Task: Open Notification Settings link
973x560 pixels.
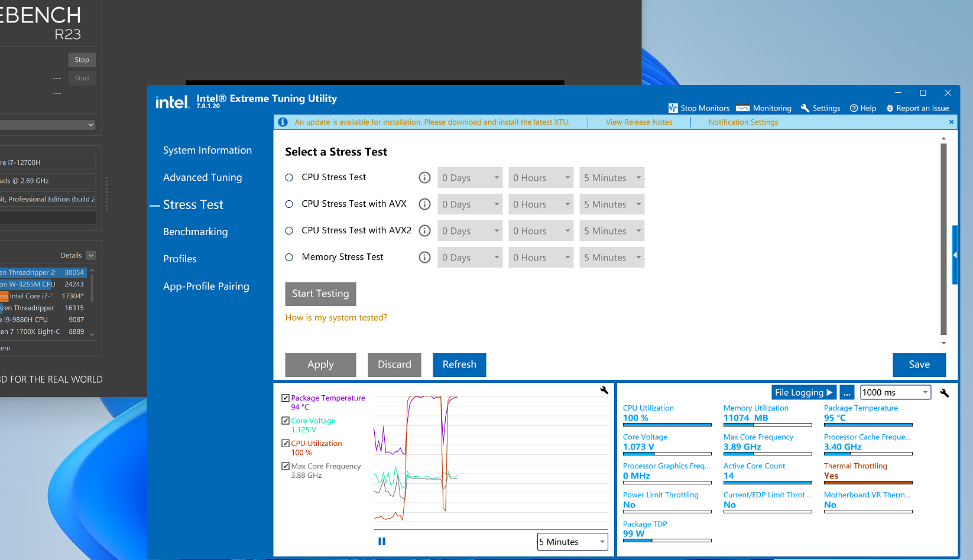Action: click(x=743, y=122)
